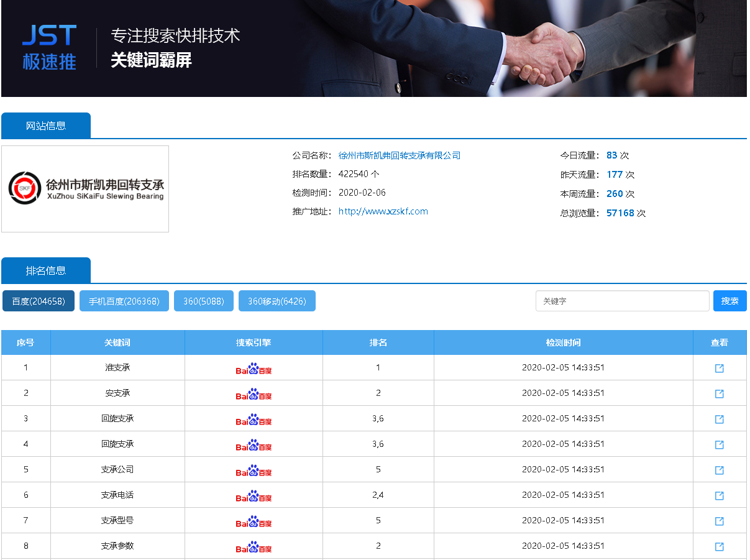Click the Baidu logo in row 1
Image resolution: width=750 pixels, height=560 pixels.
pyautogui.click(x=254, y=369)
